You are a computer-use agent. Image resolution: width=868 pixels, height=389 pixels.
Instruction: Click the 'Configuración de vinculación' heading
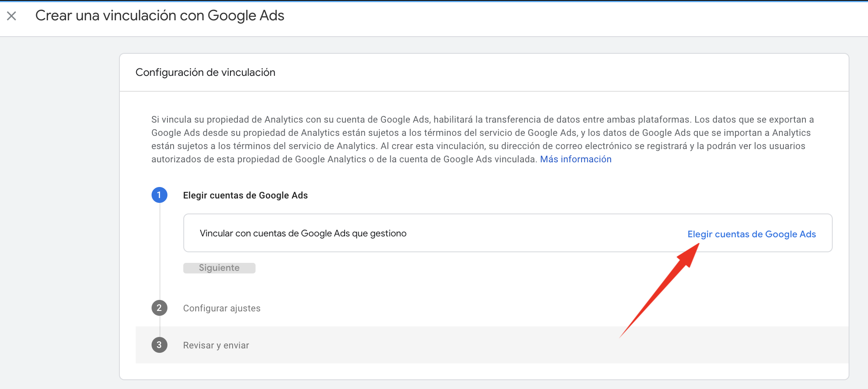point(205,72)
